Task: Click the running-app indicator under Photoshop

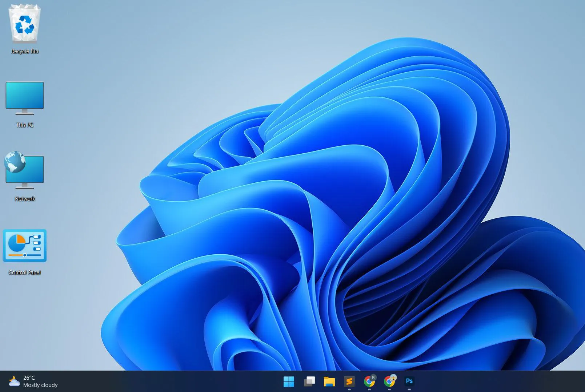Action: [x=409, y=389]
